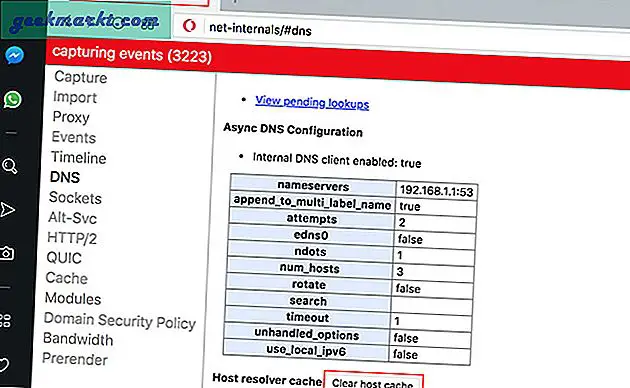Click the nameservers label cell
Image resolution: width=630 pixels, height=388 pixels.
pyautogui.click(x=313, y=186)
